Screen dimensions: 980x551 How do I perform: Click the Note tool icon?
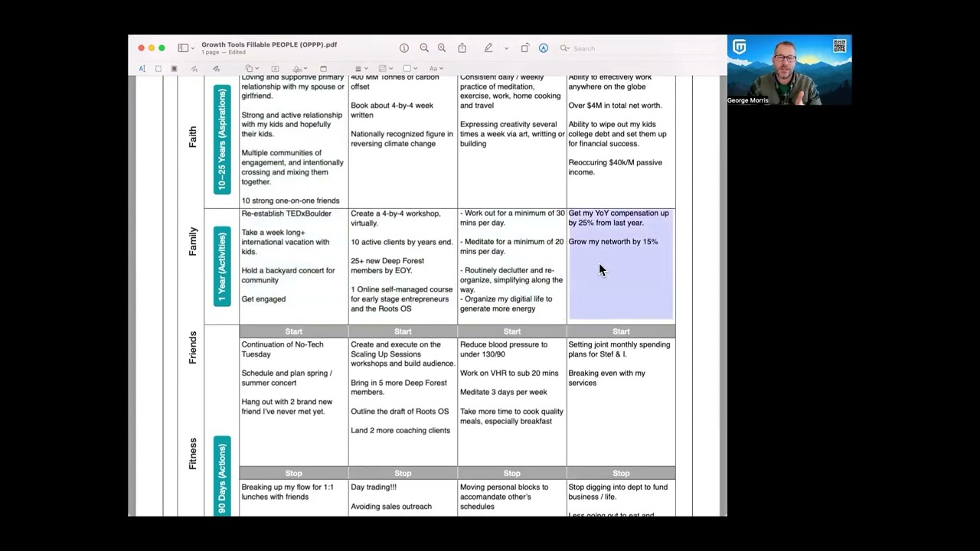click(323, 69)
